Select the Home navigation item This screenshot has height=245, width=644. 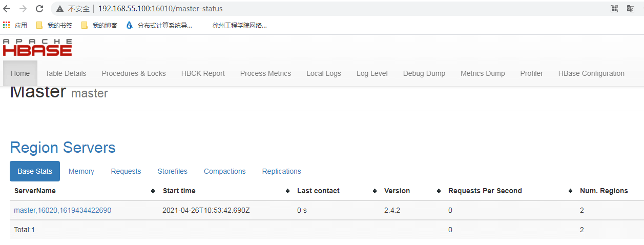coord(20,73)
